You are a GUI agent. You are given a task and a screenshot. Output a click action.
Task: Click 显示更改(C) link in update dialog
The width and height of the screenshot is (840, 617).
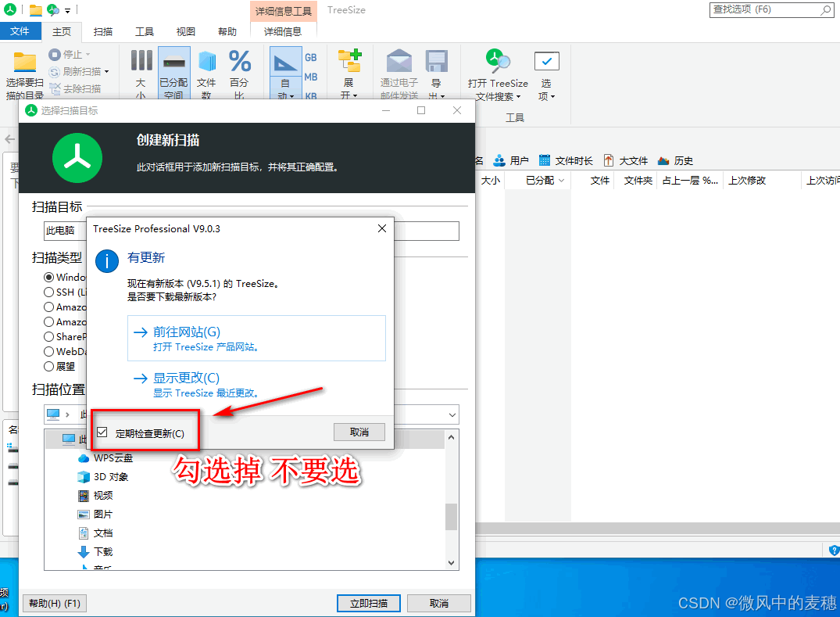coord(256,384)
